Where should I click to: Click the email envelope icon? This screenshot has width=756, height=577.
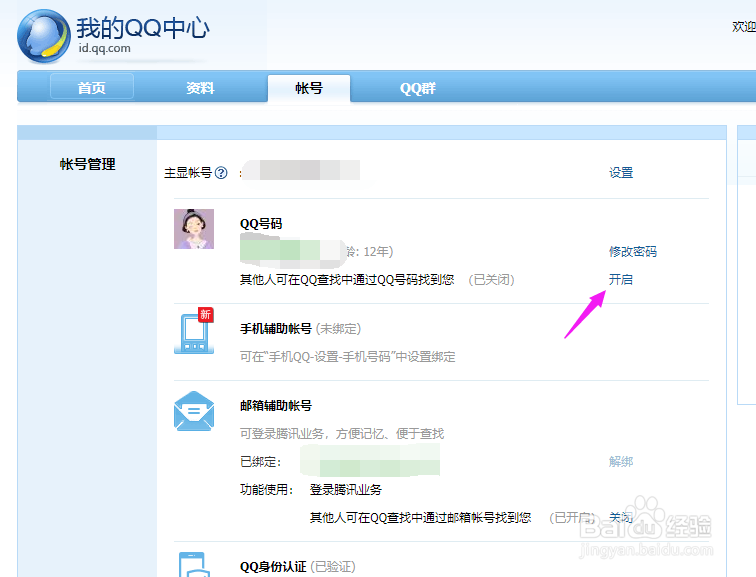pyautogui.click(x=194, y=411)
